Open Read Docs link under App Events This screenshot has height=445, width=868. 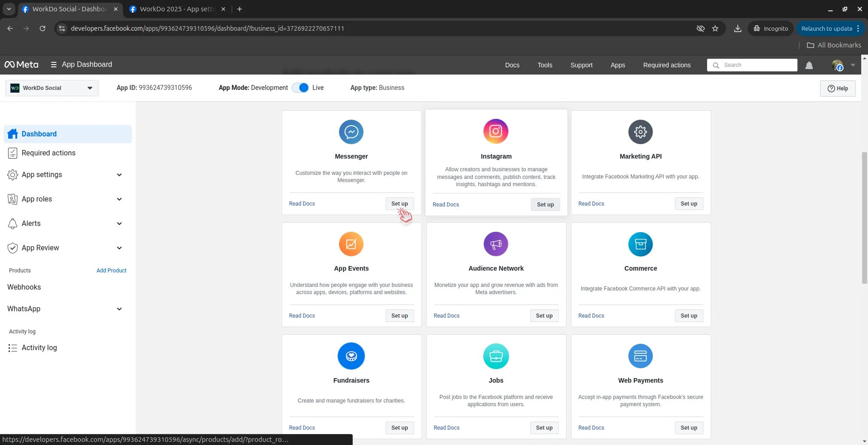(x=302, y=316)
